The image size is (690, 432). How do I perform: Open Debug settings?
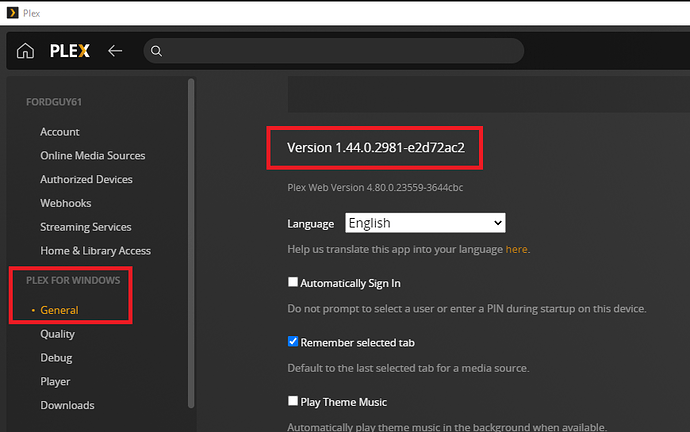[x=56, y=358]
